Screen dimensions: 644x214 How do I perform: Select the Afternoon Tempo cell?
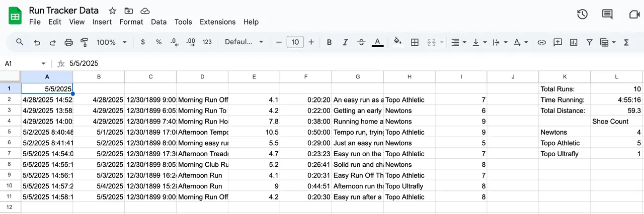[202, 132]
